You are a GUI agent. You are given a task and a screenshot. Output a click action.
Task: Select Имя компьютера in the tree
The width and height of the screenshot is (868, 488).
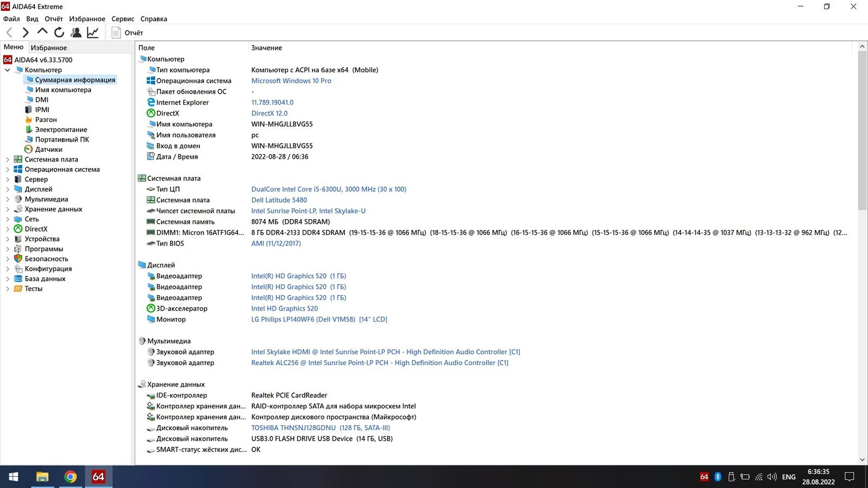point(63,89)
